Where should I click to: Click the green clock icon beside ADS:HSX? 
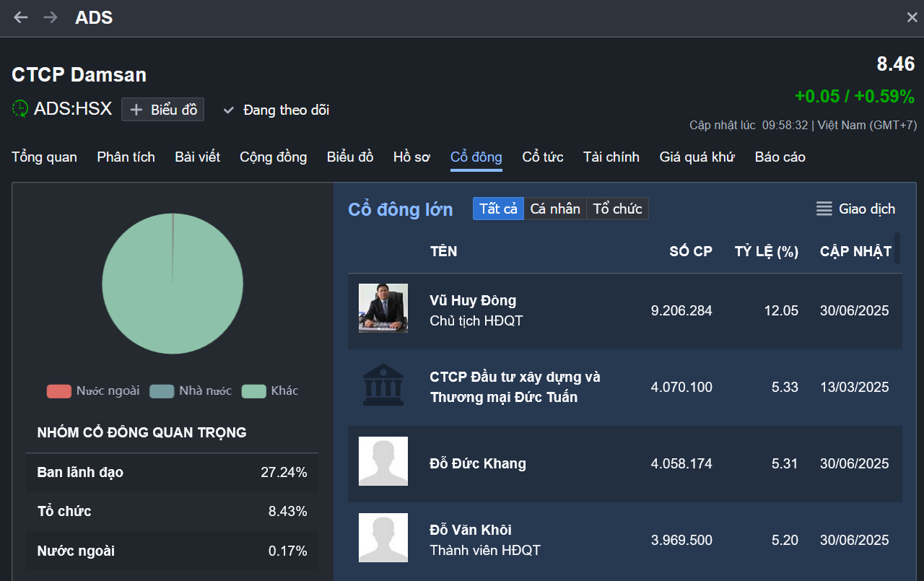pyautogui.click(x=20, y=109)
